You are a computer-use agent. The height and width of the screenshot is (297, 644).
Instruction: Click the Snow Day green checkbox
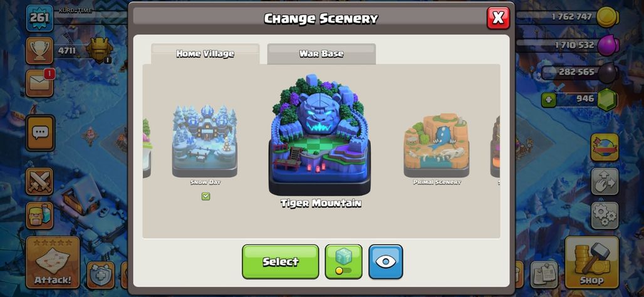point(205,196)
